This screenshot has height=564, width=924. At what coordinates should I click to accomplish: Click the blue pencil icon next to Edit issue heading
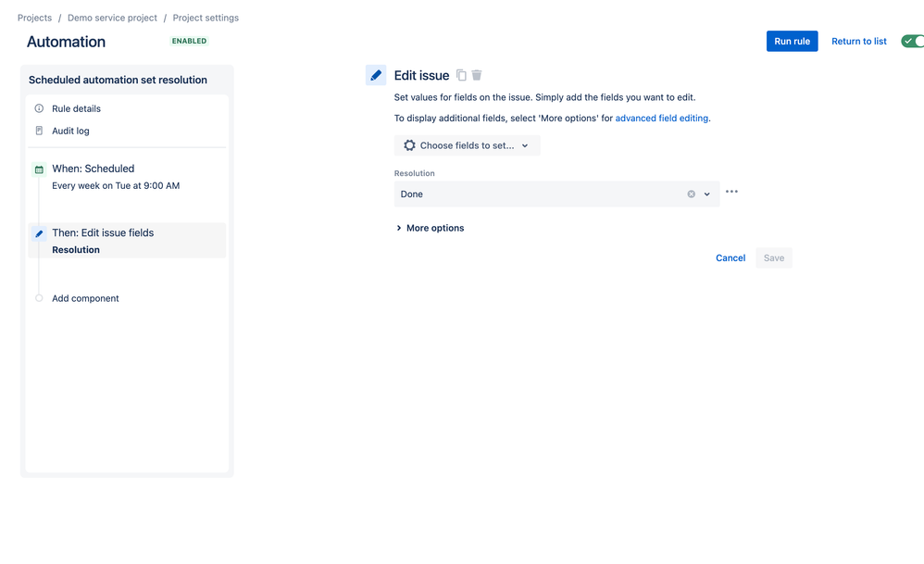point(376,75)
